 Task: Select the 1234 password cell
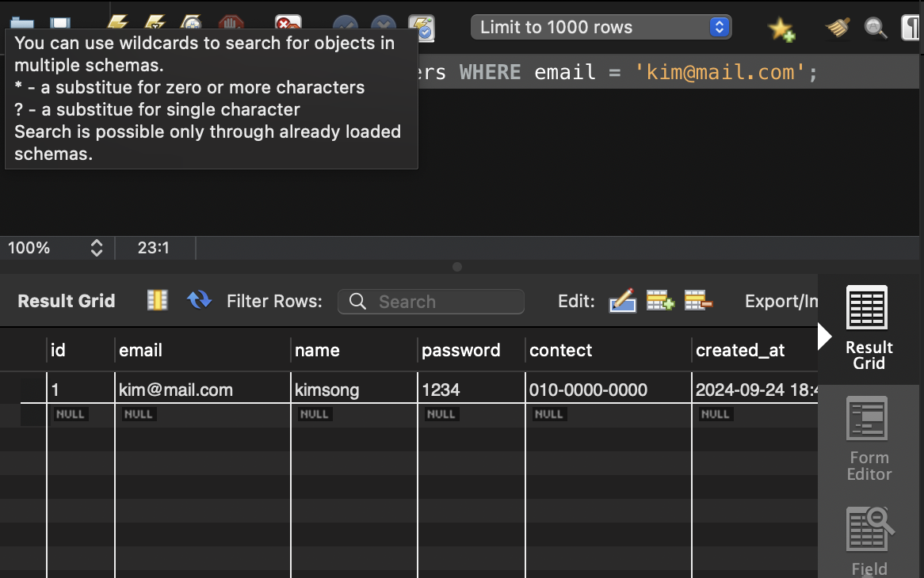click(x=471, y=390)
